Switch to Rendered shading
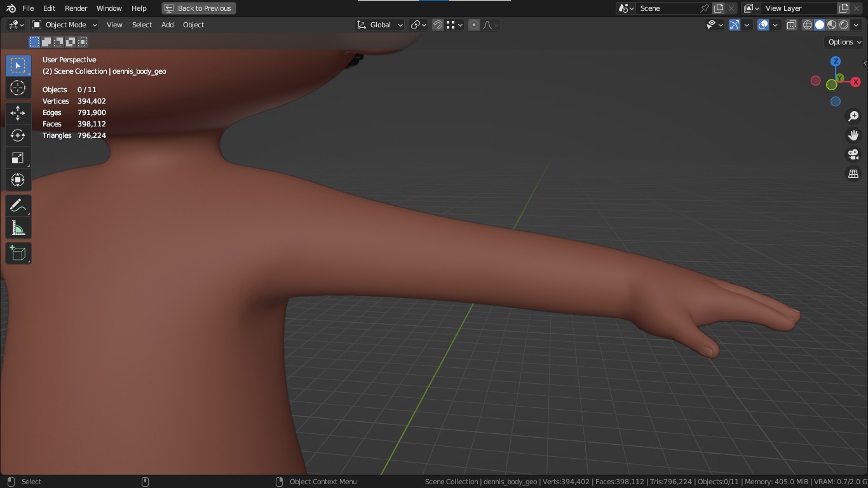Image resolution: width=868 pixels, height=488 pixels. (x=844, y=25)
